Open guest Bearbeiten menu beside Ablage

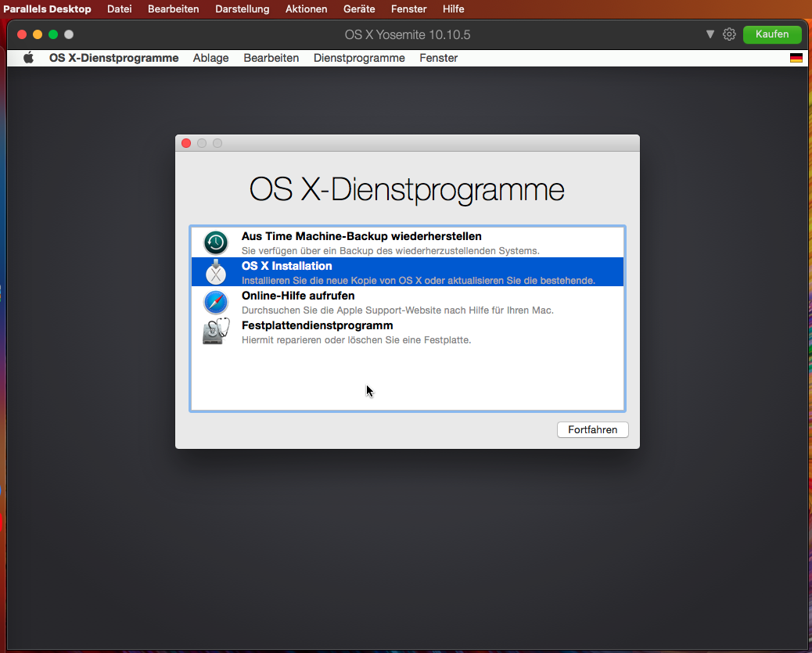click(271, 58)
